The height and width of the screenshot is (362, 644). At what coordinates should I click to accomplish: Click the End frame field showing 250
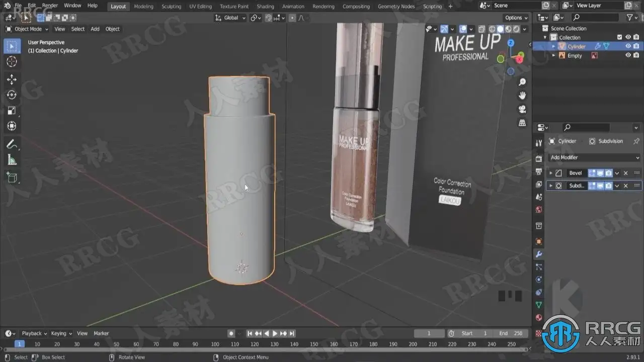511,333
